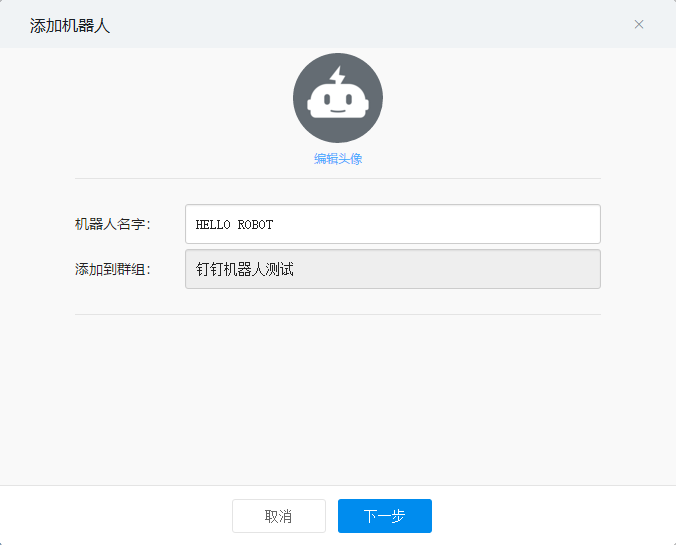Click the 机器人名字: label
This screenshot has height=545, width=676.
point(113,224)
